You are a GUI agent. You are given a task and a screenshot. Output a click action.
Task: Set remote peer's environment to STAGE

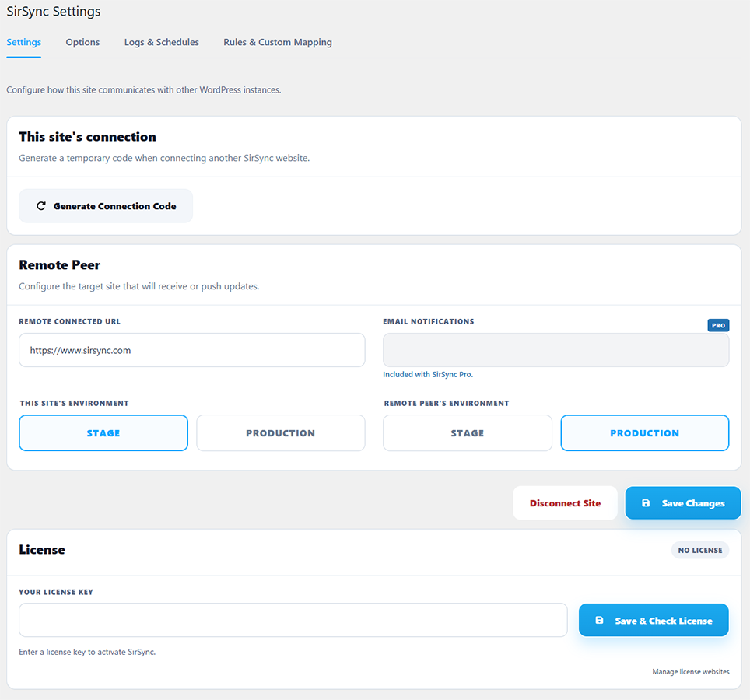click(468, 432)
